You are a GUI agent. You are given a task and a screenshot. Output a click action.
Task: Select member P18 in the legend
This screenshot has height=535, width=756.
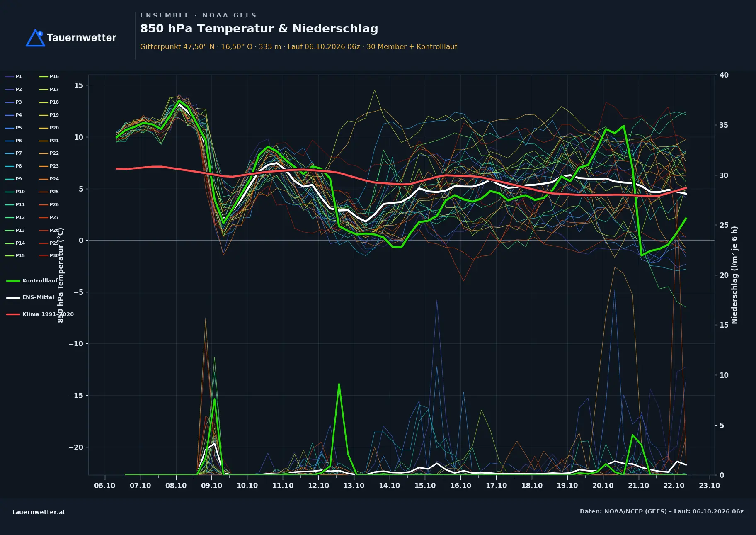click(49, 102)
